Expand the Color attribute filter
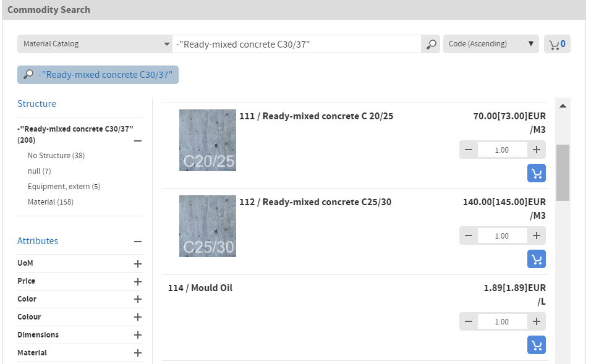This screenshot has width=591, height=364. [x=138, y=299]
